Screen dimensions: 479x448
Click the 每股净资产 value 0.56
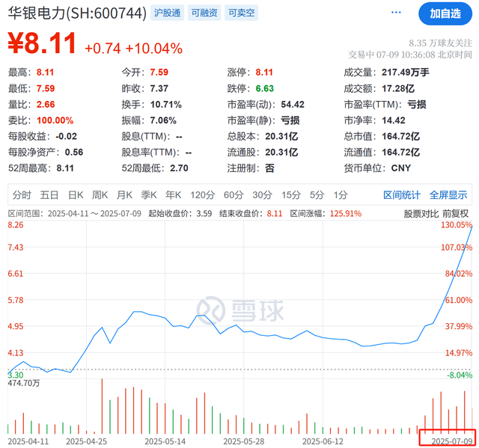[x=74, y=152]
